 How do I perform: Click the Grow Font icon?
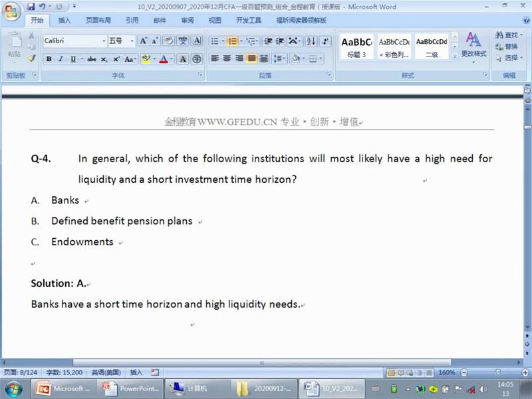click(144, 41)
